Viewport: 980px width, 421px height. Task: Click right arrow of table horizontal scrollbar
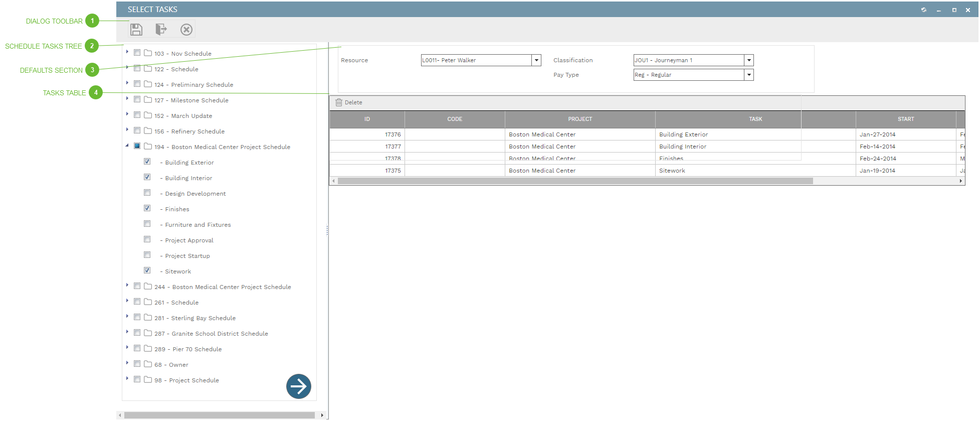pyautogui.click(x=961, y=181)
